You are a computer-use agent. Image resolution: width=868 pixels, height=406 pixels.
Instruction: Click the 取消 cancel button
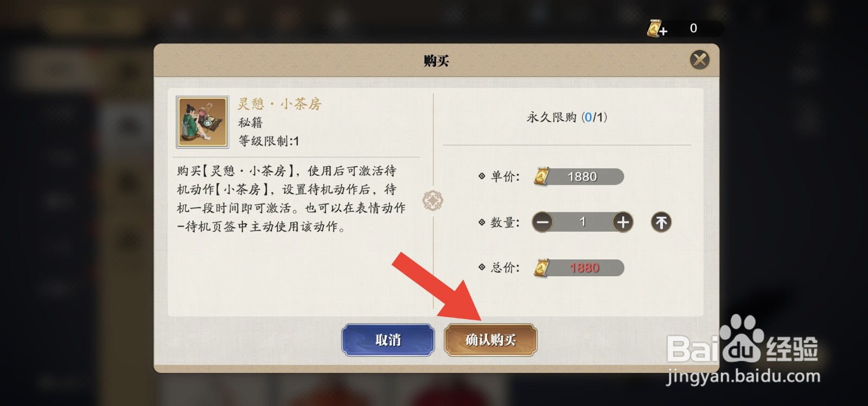click(x=388, y=340)
